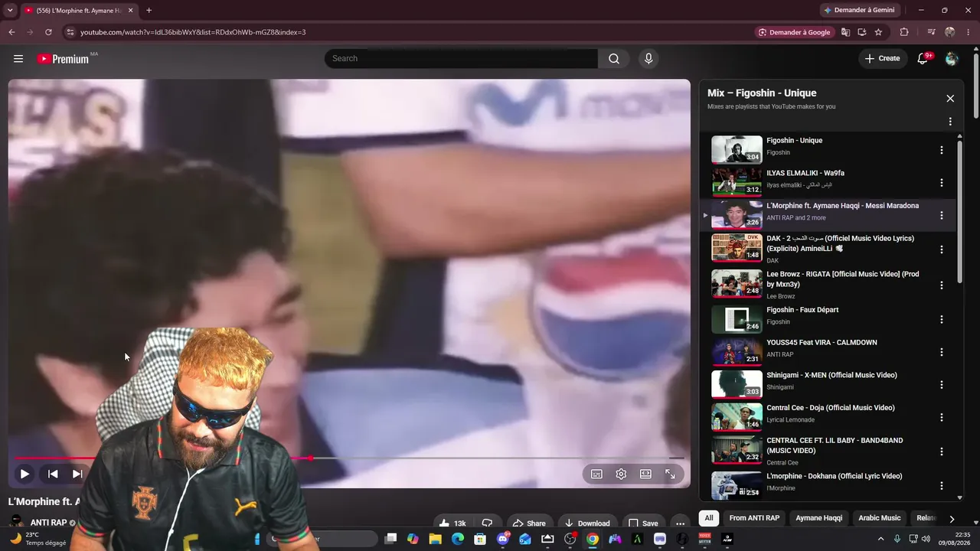The width and height of the screenshot is (980, 551).
Task: Open YouTube notifications bell
Action: click(x=923, y=59)
